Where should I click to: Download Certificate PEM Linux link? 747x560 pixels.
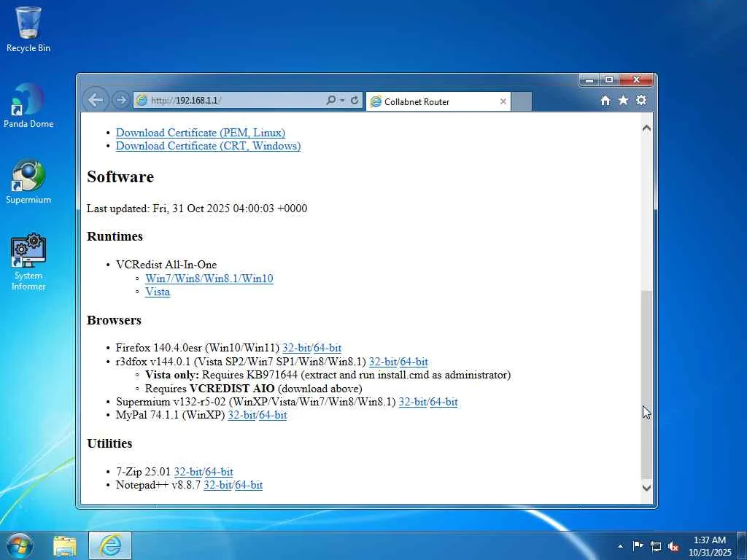201,133
